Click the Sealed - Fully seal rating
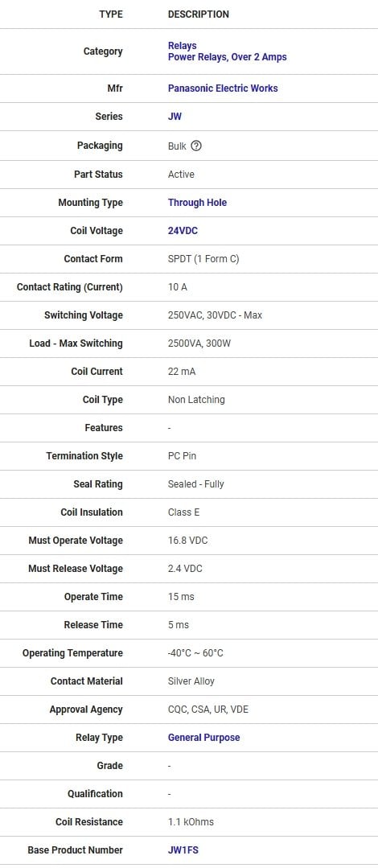Screen dimensions: 378x868 point(196,483)
